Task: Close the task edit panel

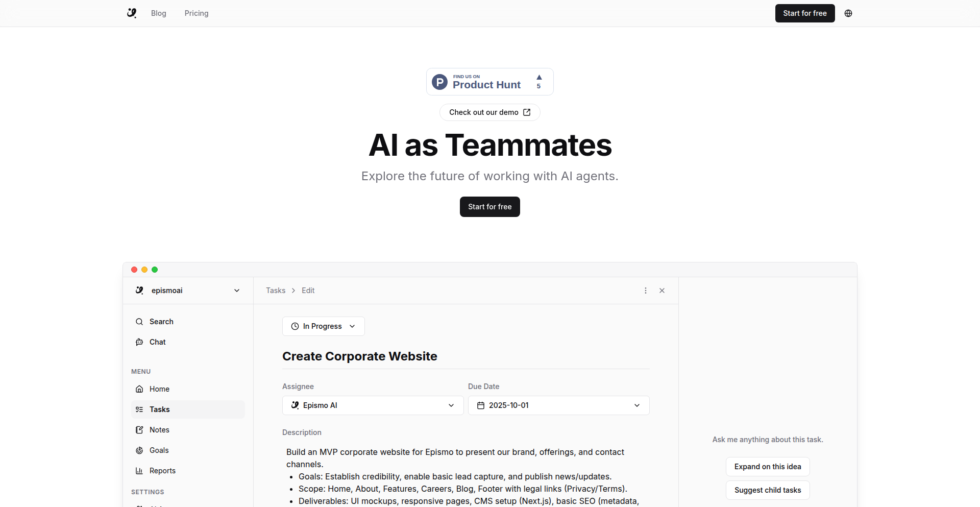Action: 662,291
